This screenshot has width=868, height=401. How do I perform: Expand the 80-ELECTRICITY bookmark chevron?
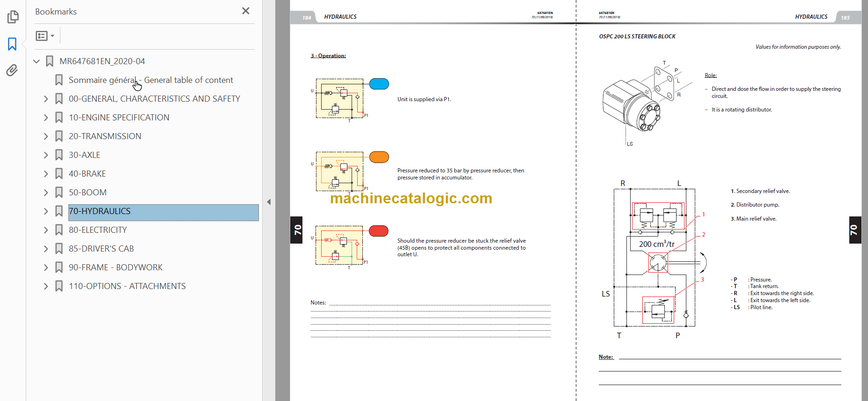[46, 230]
